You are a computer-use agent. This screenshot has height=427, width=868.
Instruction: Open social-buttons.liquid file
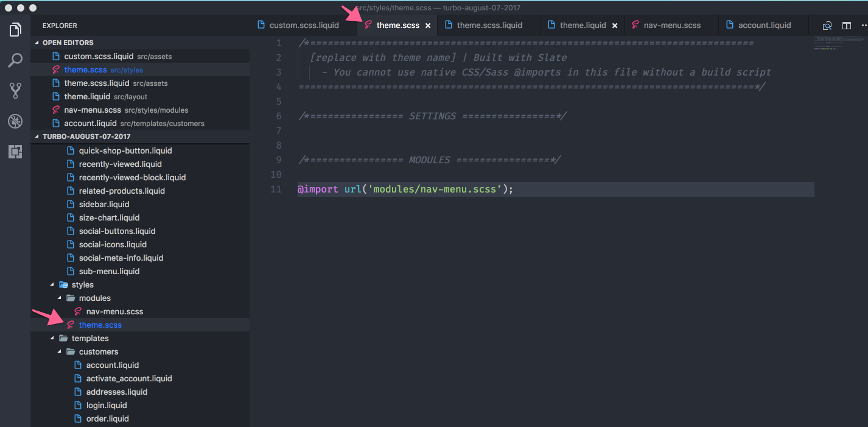tap(140, 231)
